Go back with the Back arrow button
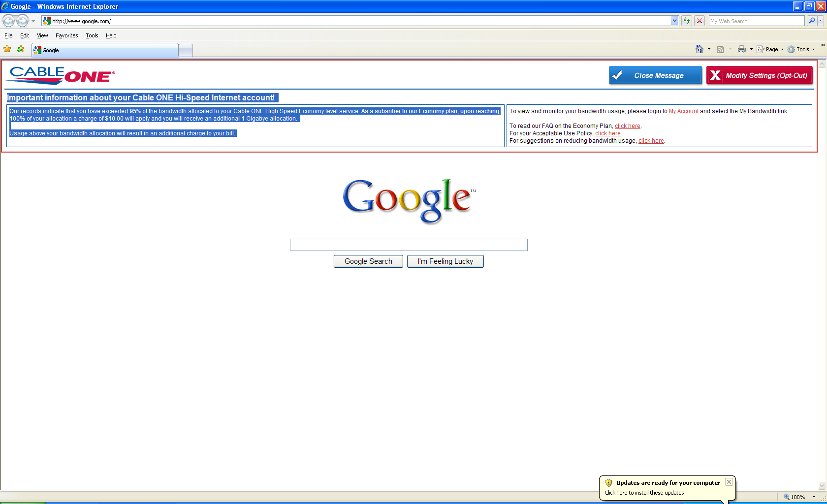 8,21
